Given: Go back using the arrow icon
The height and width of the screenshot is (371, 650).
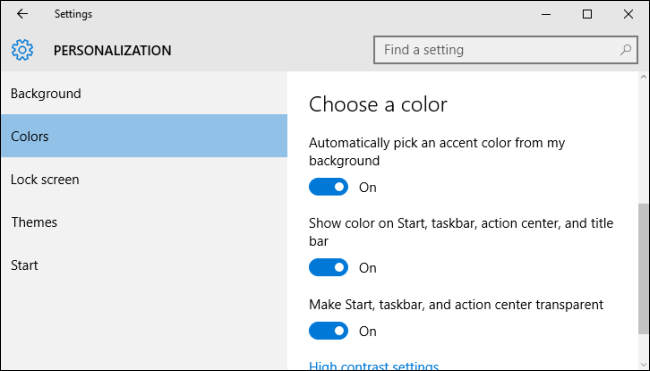Looking at the screenshot, I should 22,14.
